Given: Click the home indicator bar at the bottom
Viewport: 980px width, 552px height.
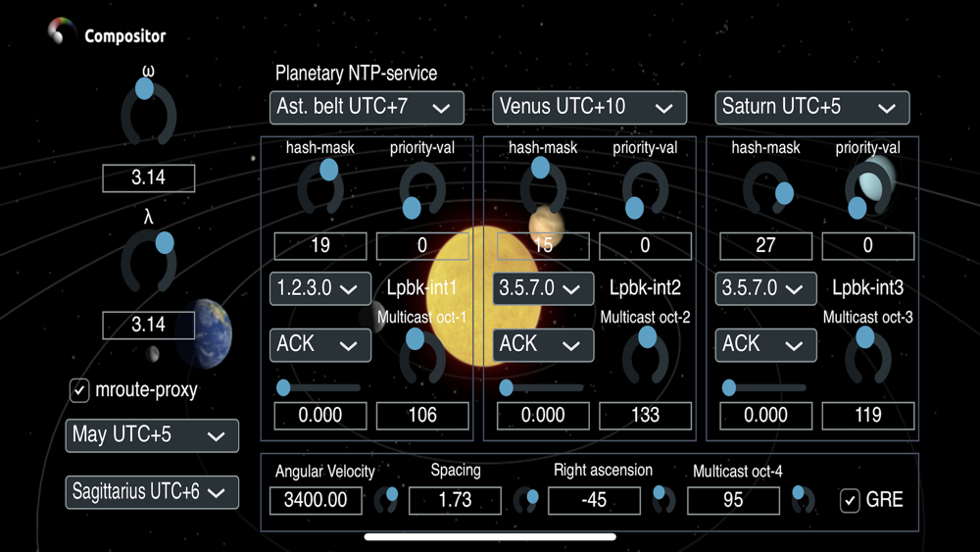Looking at the screenshot, I should point(490,537).
